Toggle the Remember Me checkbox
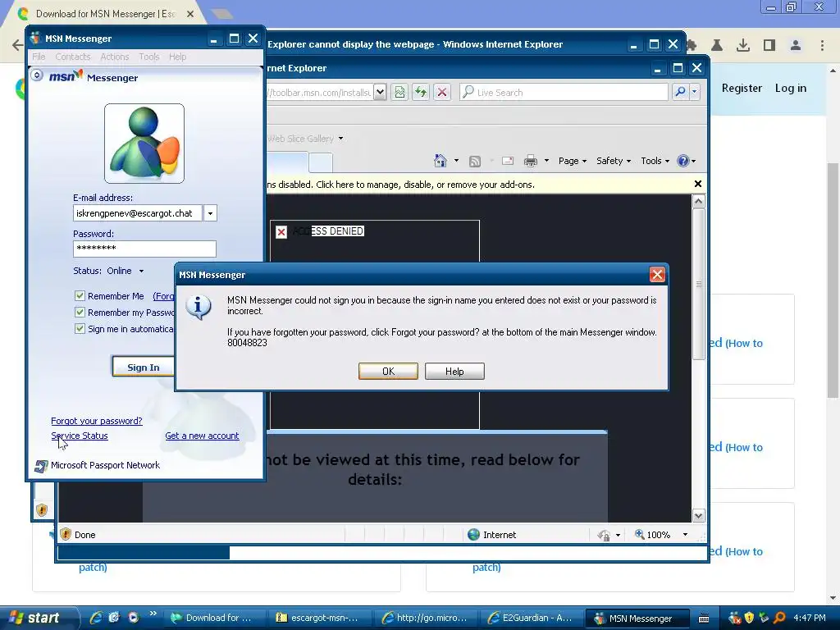This screenshot has width=840, height=630. [x=80, y=295]
